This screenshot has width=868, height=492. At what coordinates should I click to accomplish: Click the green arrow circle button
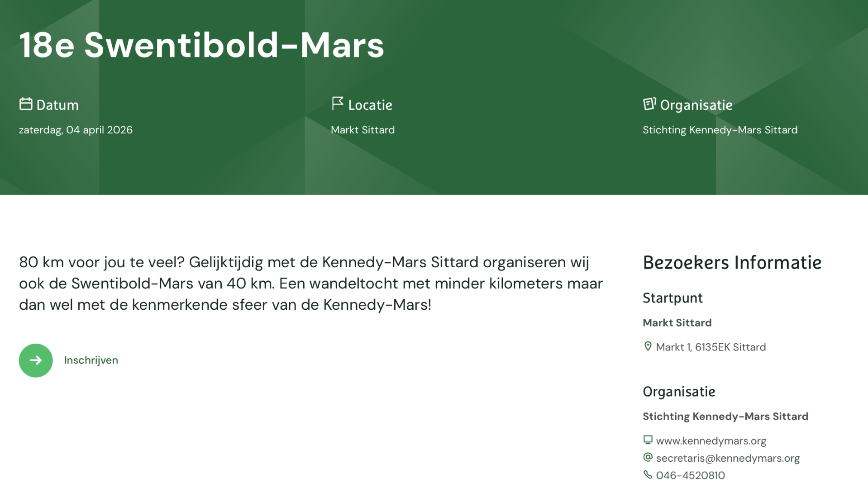36,360
